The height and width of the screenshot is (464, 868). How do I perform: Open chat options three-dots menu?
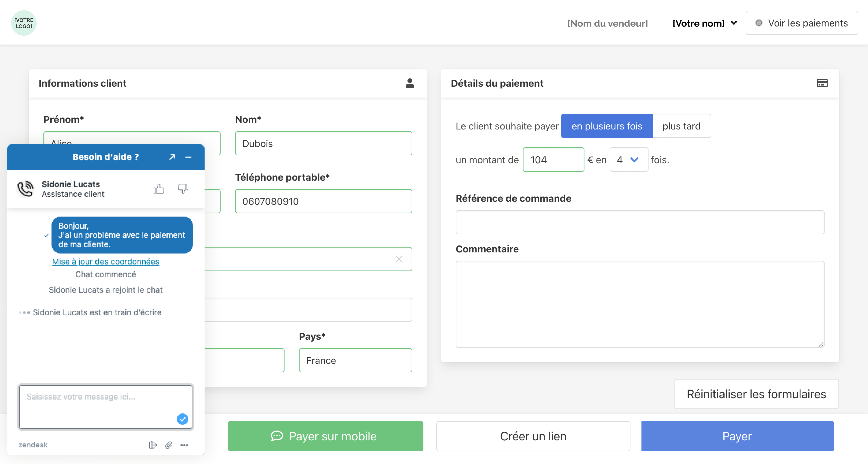184,445
